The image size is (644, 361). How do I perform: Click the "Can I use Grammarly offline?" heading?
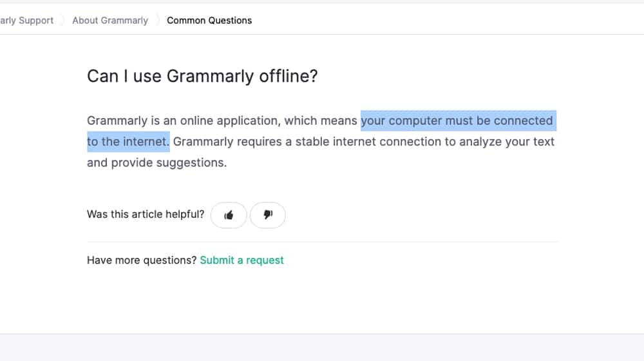pyautogui.click(x=202, y=76)
